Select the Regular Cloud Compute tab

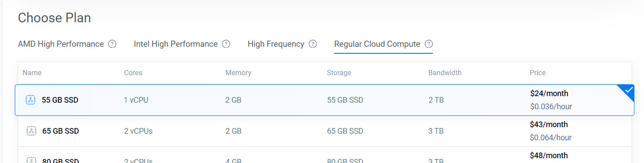377,44
